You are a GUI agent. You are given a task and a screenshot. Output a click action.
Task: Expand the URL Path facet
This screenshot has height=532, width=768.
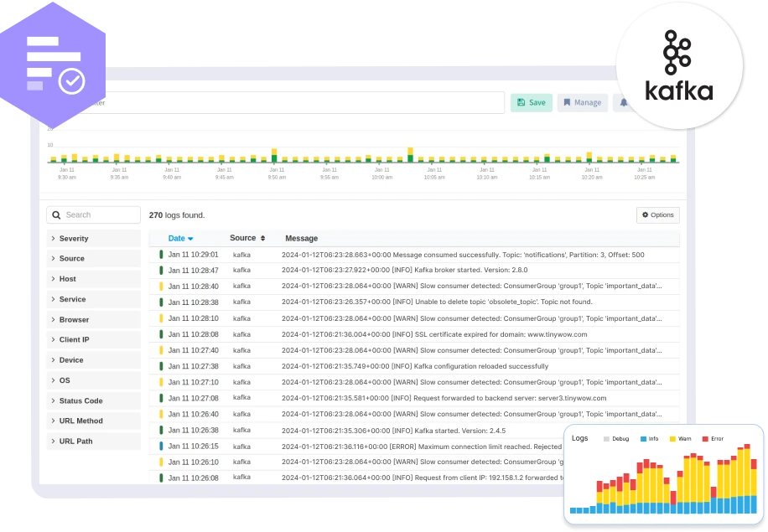pos(94,442)
